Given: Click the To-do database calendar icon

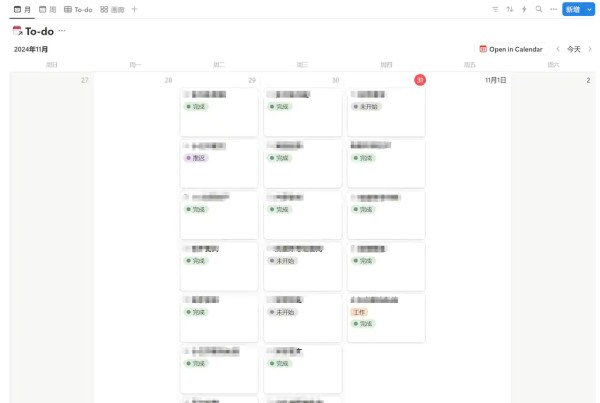Looking at the screenshot, I should (x=17, y=31).
